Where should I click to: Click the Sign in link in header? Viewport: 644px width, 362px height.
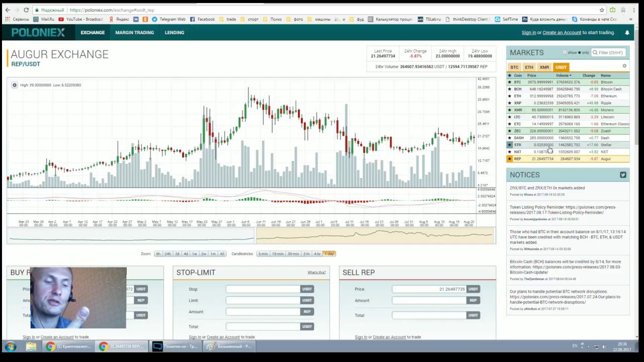[x=529, y=33]
